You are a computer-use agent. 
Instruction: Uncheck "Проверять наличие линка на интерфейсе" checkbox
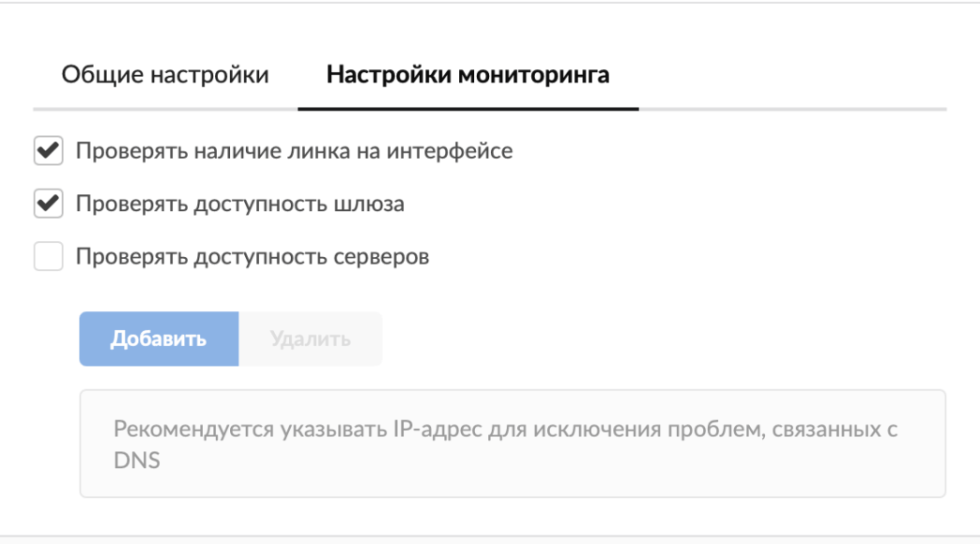[x=48, y=151]
